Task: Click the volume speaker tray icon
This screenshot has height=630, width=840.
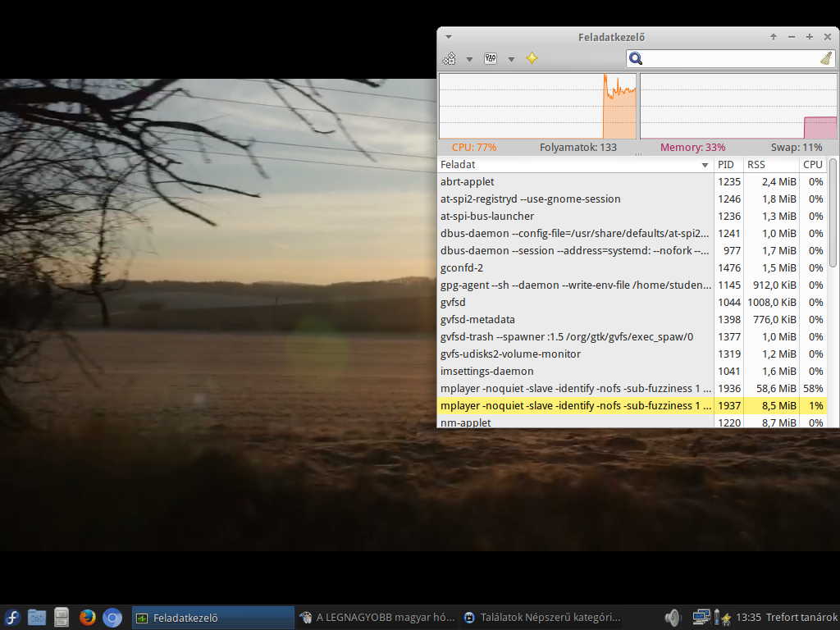Action: [672, 618]
